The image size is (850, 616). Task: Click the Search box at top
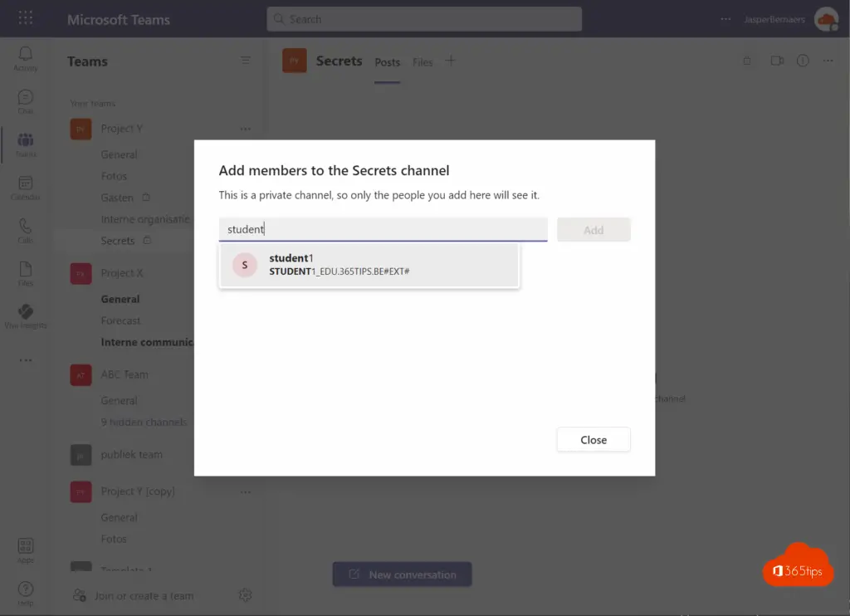424,19
